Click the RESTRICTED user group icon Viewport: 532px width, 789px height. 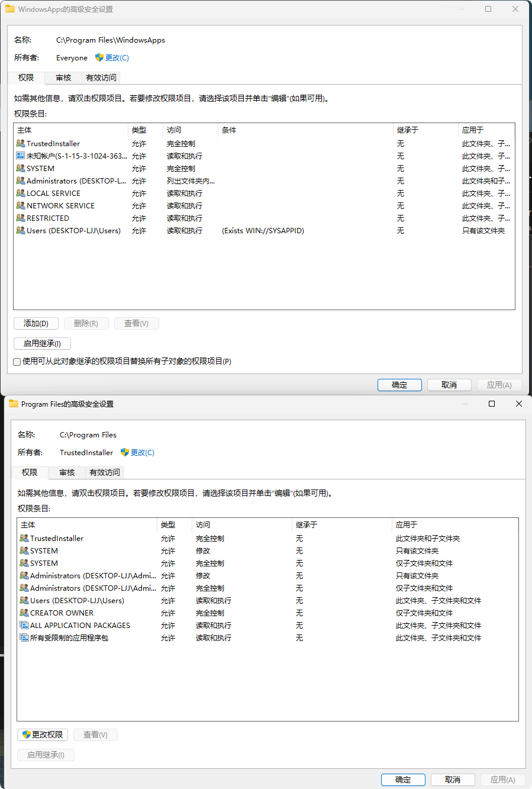tap(21, 218)
